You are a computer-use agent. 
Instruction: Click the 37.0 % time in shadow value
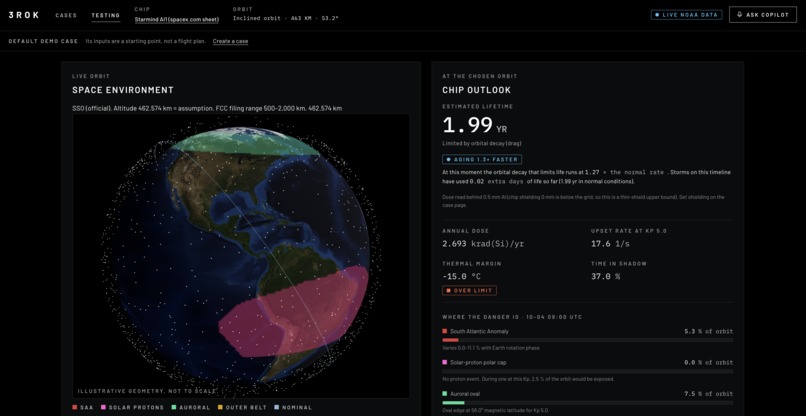[x=606, y=276]
